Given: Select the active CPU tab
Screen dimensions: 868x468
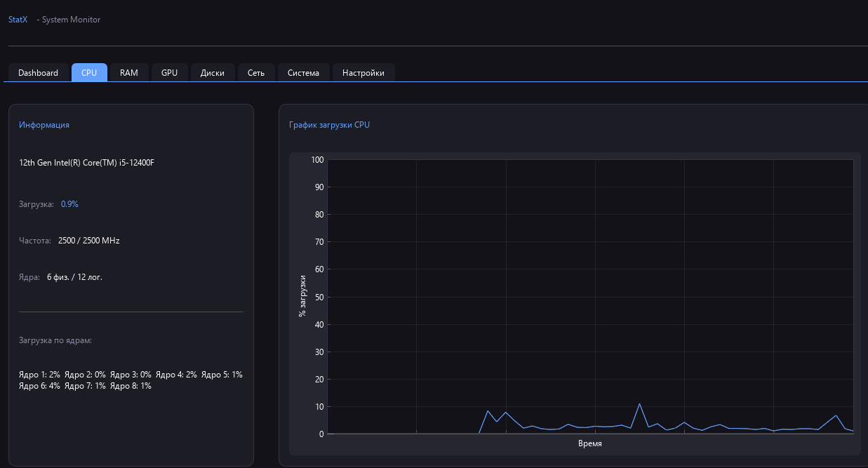Looking at the screenshot, I should (x=89, y=72).
